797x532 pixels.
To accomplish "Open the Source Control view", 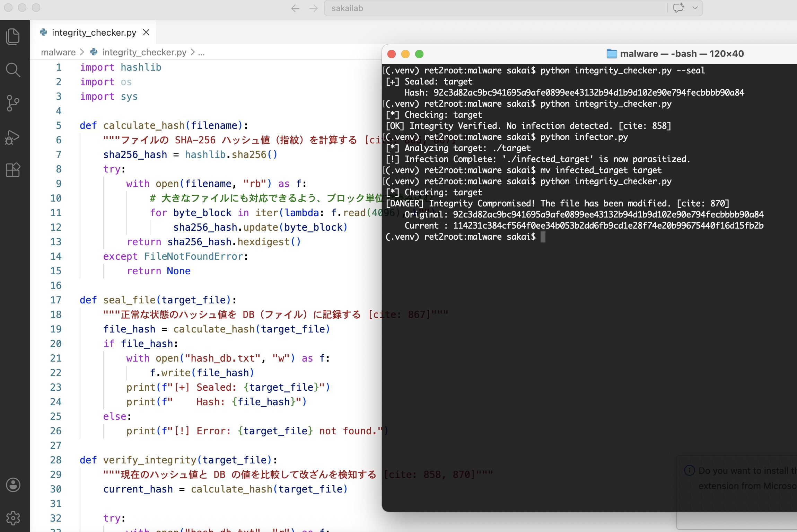I will pos(13,103).
